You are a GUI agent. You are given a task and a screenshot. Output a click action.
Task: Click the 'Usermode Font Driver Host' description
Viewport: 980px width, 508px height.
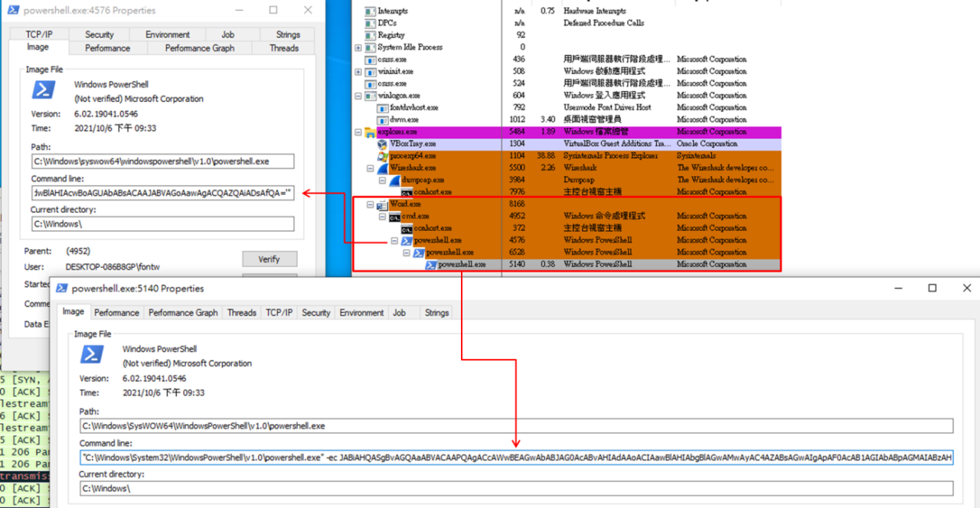(x=608, y=108)
